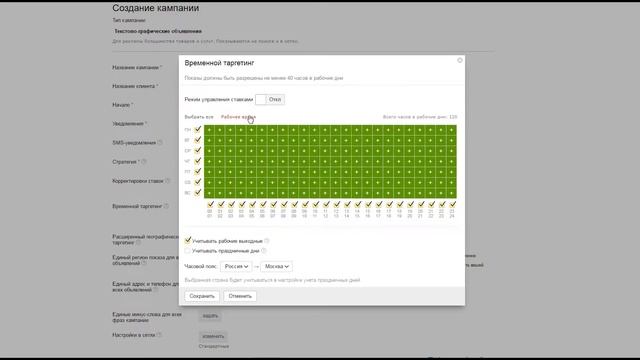
Task: Uncheck the ВС (Sunday) row checkbox
Action: point(198,193)
